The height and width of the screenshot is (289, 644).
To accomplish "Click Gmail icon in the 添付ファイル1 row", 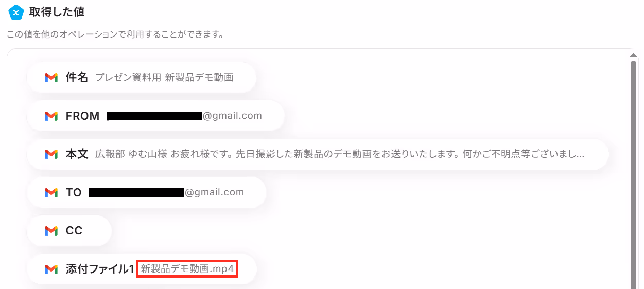I will (51, 269).
